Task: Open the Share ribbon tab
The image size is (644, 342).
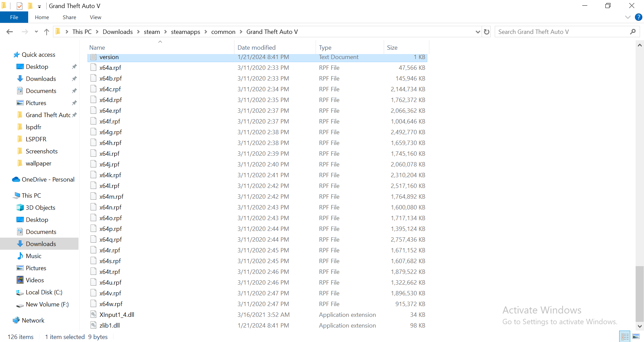Action: click(69, 17)
